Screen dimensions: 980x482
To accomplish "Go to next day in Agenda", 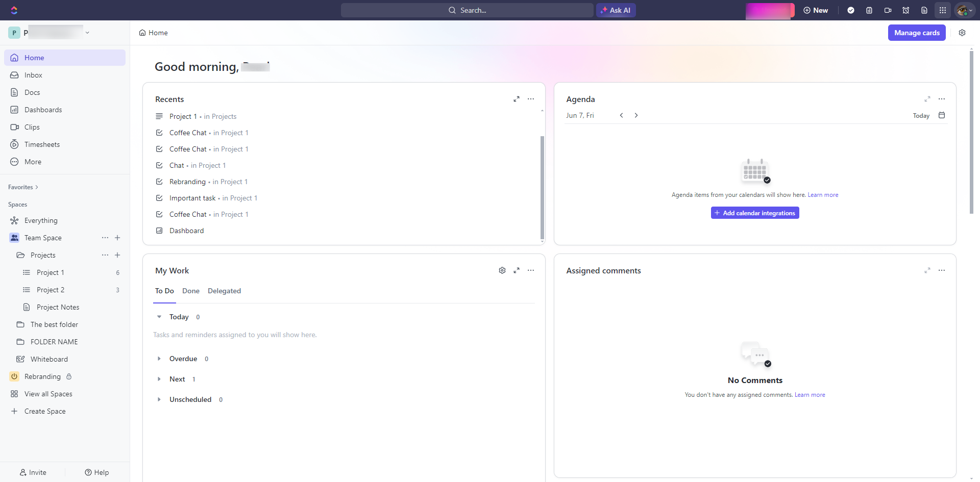I will click(636, 115).
